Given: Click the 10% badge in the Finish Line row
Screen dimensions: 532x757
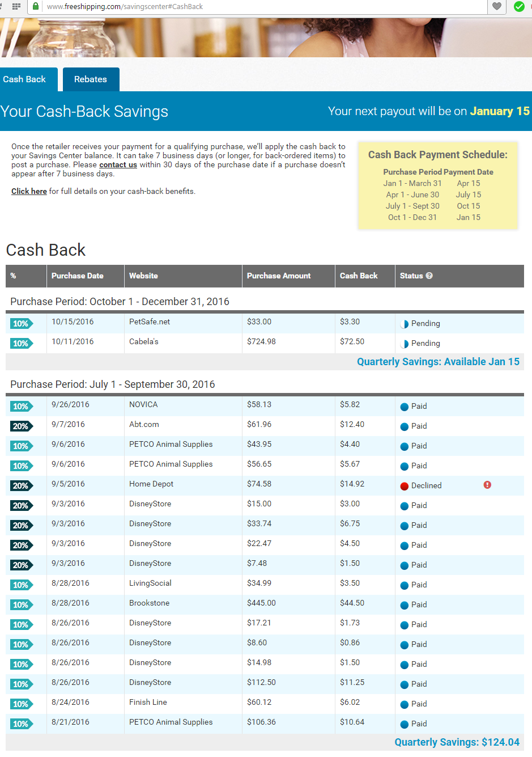Looking at the screenshot, I should coord(22,704).
